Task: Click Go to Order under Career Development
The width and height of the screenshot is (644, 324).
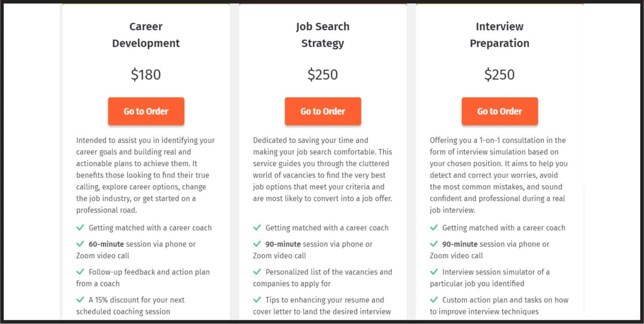Action: (146, 111)
